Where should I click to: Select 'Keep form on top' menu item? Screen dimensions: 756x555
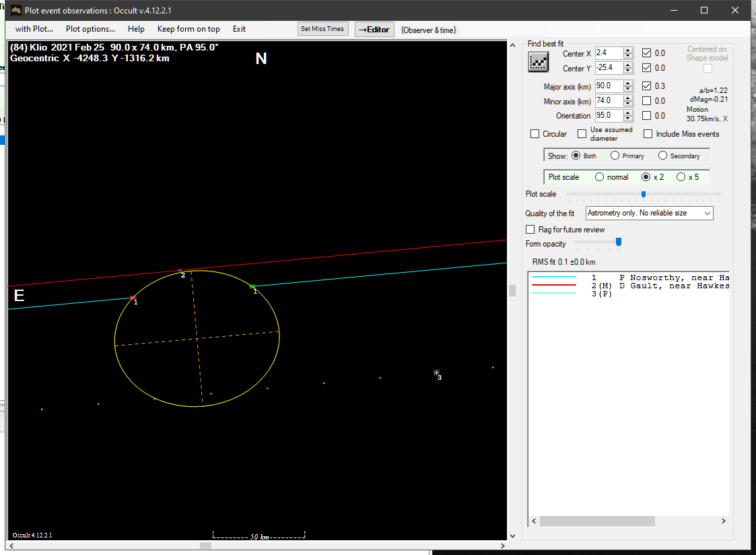click(x=188, y=29)
